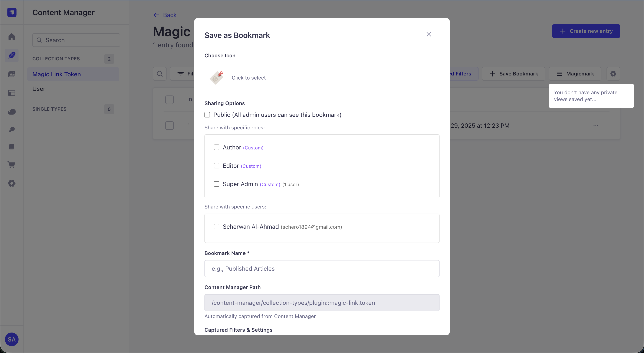
Task: Open the User collection type
Action: pos(39,89)
